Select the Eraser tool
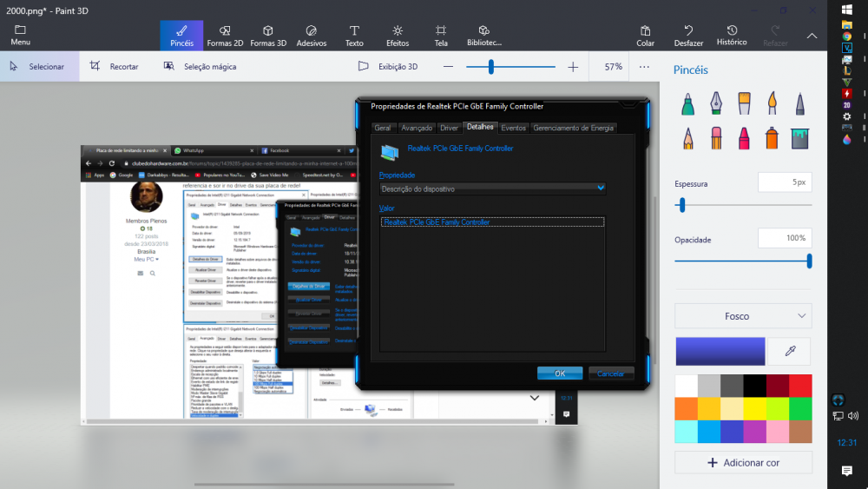The image size is (868, 489). (716, 138)
